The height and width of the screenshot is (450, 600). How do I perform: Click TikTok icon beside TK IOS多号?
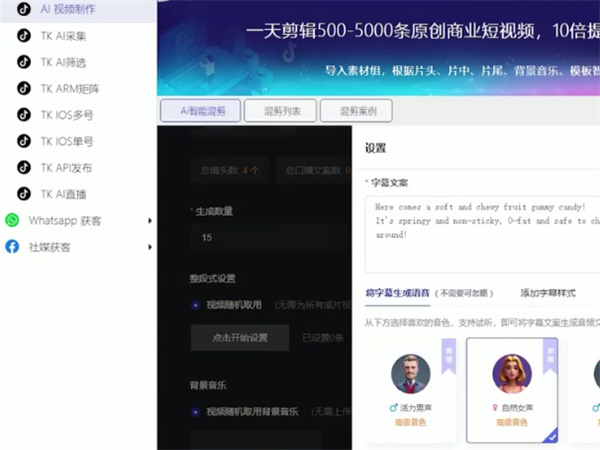tap(24, 114)
